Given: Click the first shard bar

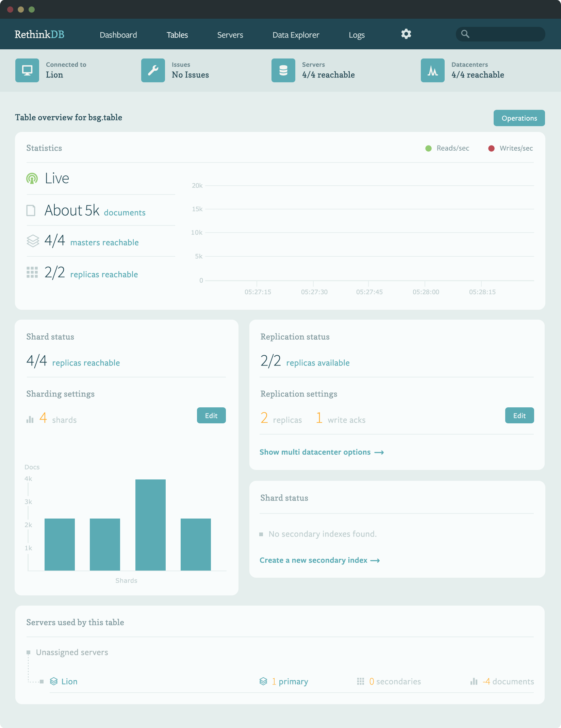Looking at the screenshot, I should 60,544.
